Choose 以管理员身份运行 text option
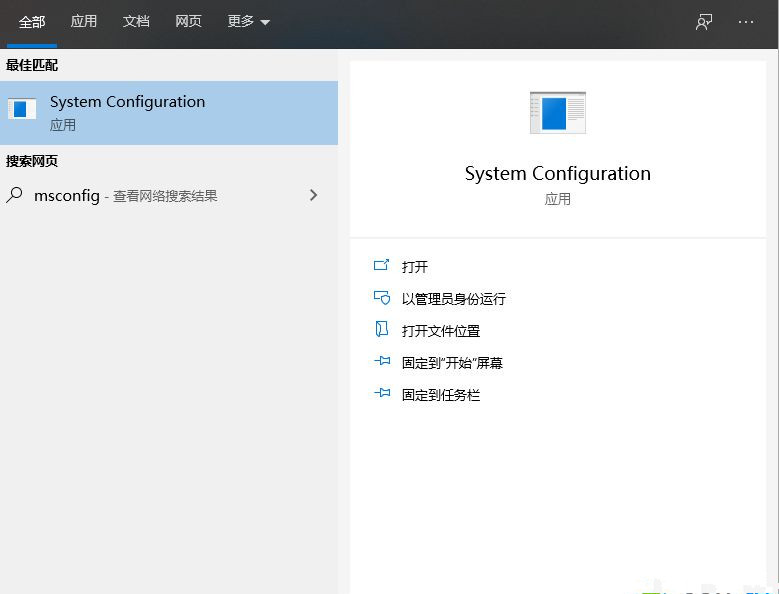Image resolution: width=779 pixels, height=594 pixels. point(454,299)
